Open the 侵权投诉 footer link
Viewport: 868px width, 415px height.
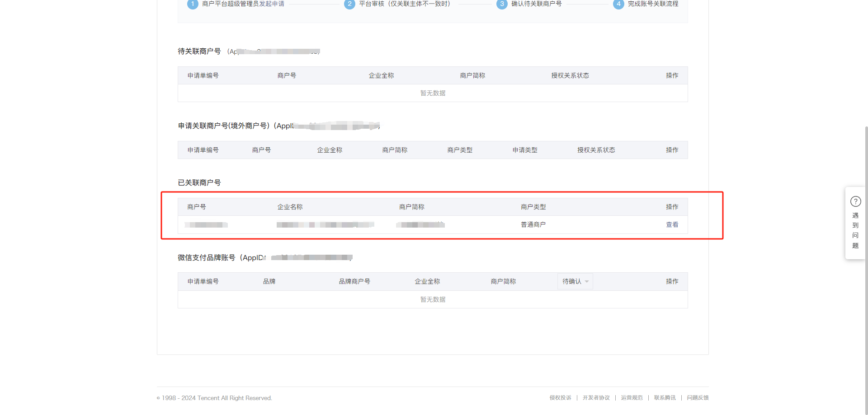(560, 398)
